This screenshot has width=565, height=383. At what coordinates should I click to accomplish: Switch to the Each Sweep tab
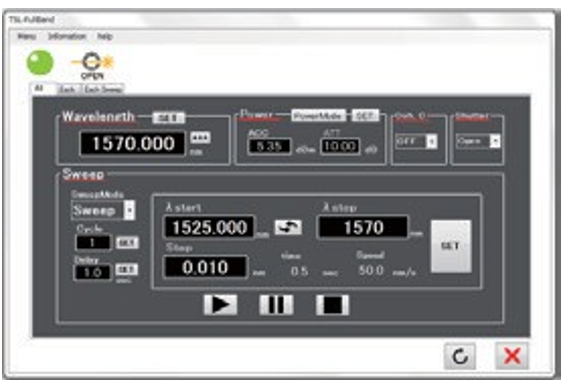(x=104, y=89)
